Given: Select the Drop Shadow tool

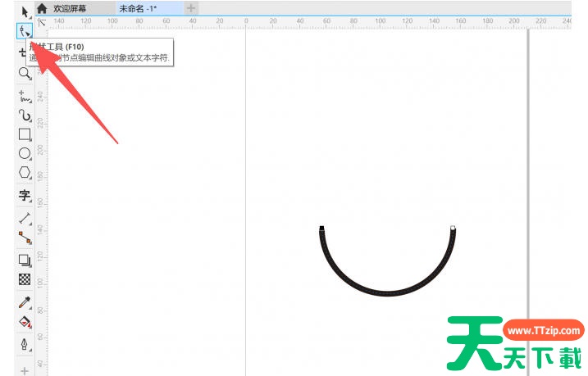Looking at the screenshot, I should tap(25, 260).
